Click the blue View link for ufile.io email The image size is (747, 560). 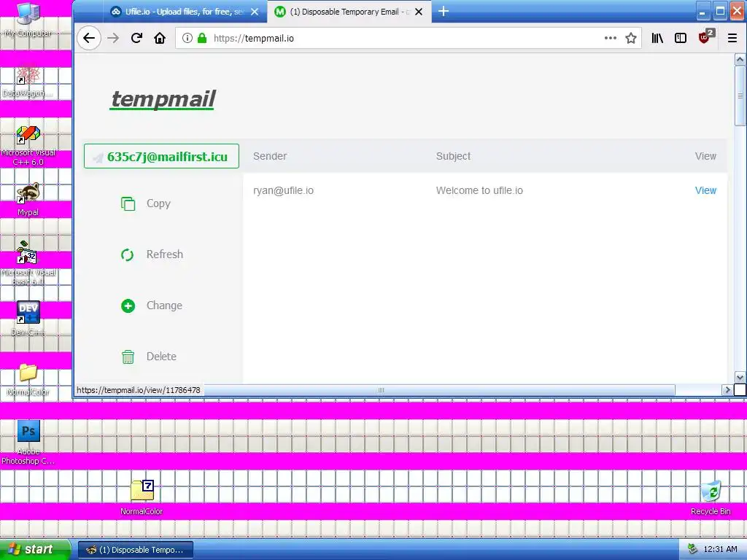pos(705,190)
